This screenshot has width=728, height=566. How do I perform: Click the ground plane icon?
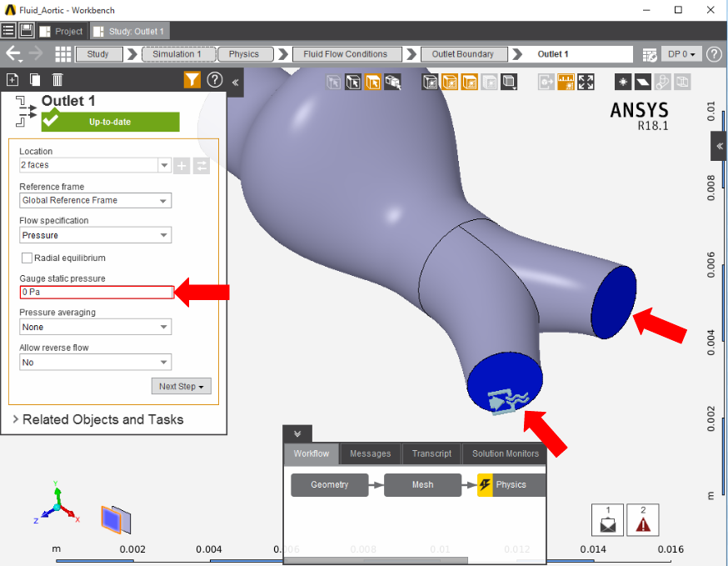click(x=643, y=83)
